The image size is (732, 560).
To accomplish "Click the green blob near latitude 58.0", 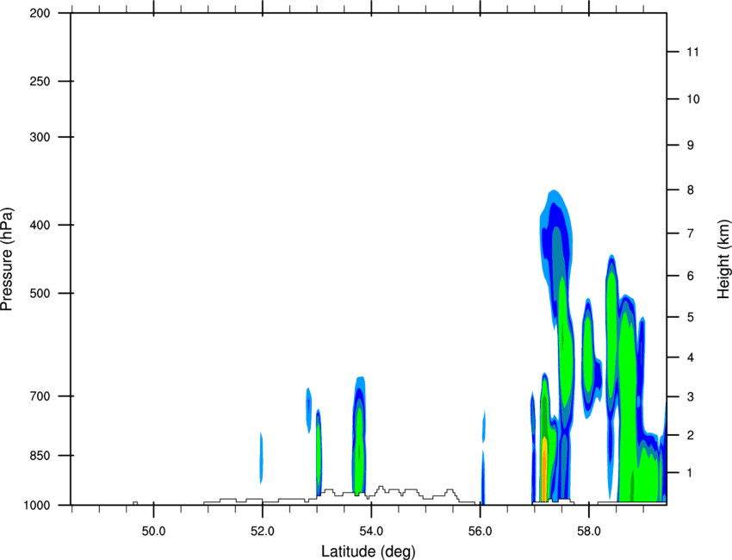I will (587, 355).
